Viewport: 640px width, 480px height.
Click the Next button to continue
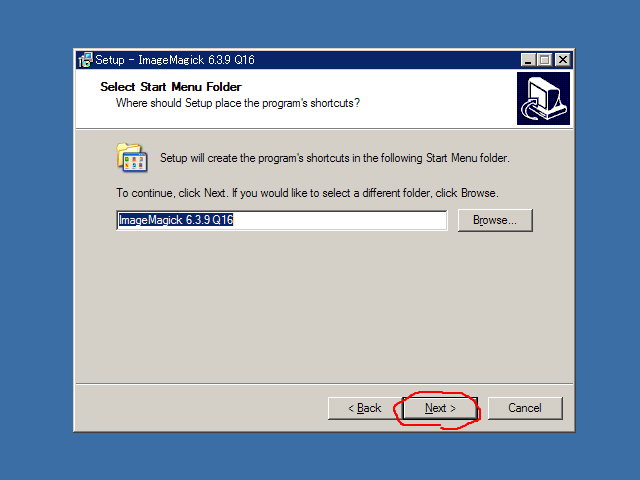click(x=440, y=408)
